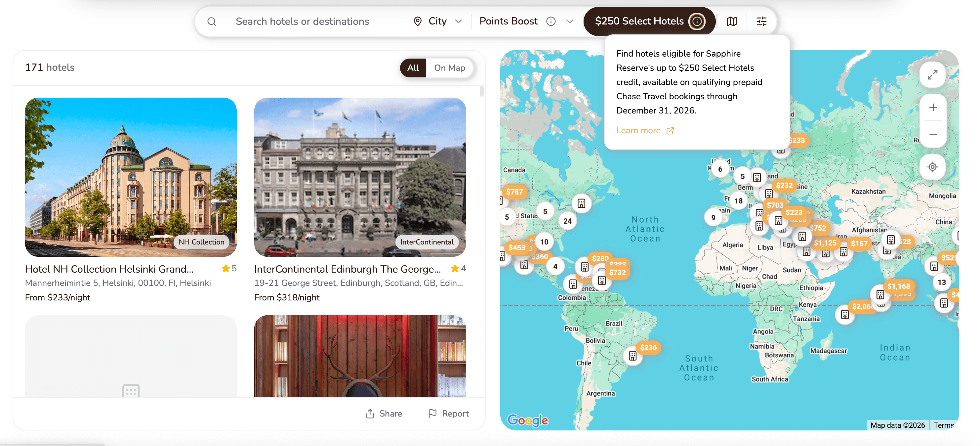Viewport: 980px width, 446px height.
Task: Click the 19-21 George Street address
Action: pyautogui.click(x=358, y=283)
